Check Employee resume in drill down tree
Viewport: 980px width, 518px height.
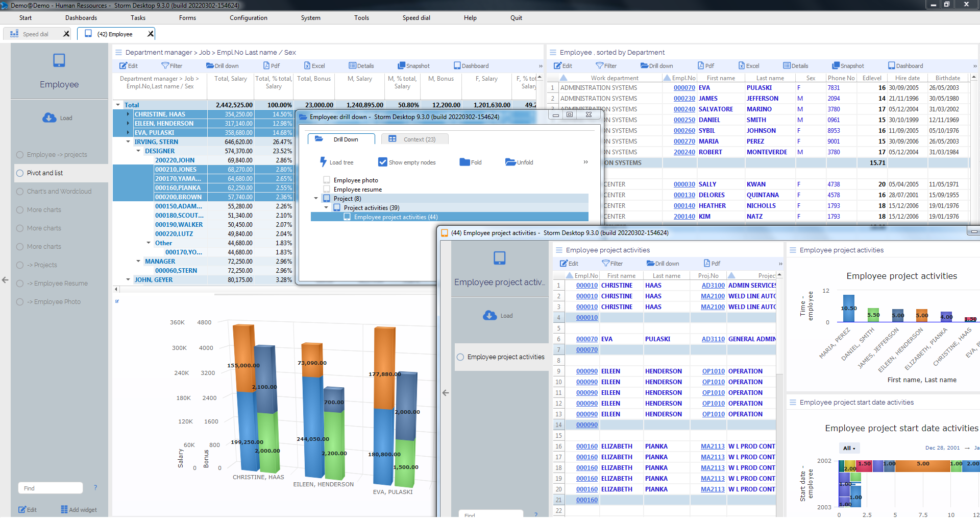[327, 189]
